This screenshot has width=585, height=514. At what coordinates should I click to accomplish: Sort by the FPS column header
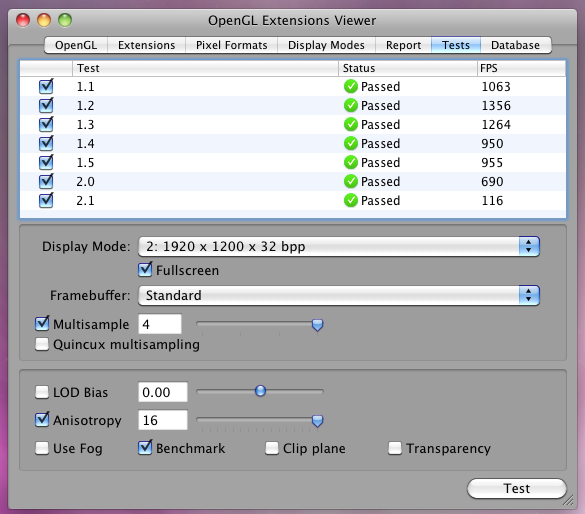tap(522, 68)
